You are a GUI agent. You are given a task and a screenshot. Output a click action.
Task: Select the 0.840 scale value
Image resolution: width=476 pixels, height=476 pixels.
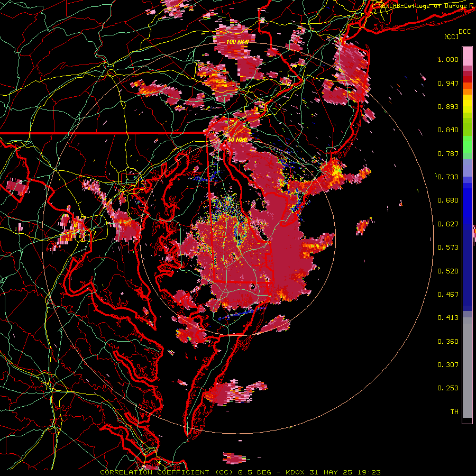coord(448,130)
